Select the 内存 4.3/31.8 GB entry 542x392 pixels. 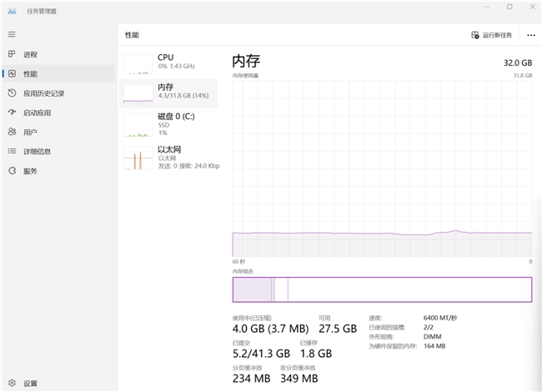point(168,93)
